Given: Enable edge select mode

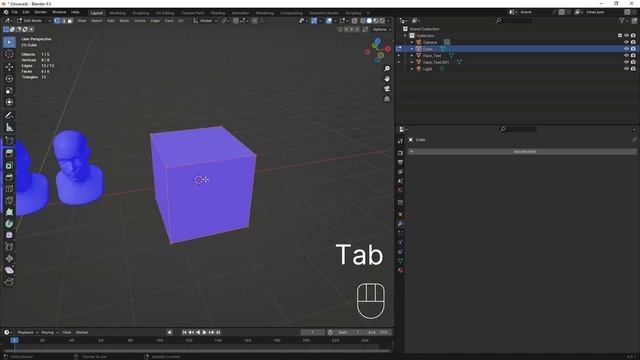Looking at the screenshot, I should pos(63,20).
